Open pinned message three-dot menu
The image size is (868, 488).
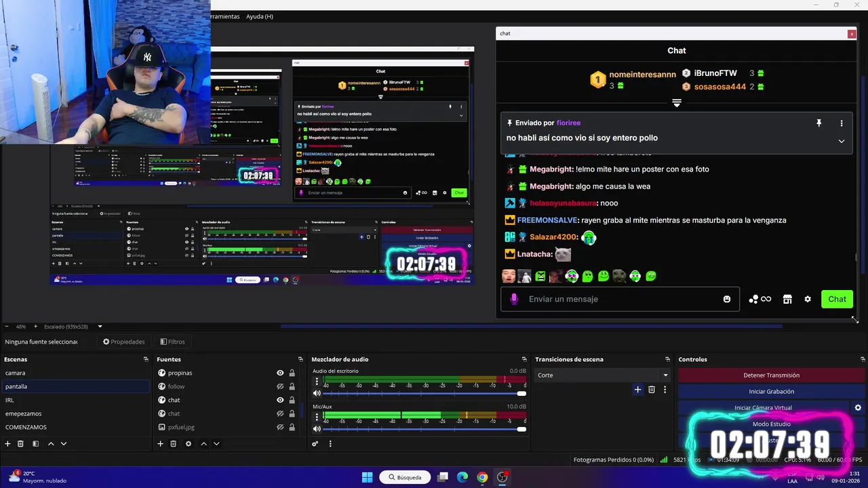pyautogui.click(x=842, y=123)
